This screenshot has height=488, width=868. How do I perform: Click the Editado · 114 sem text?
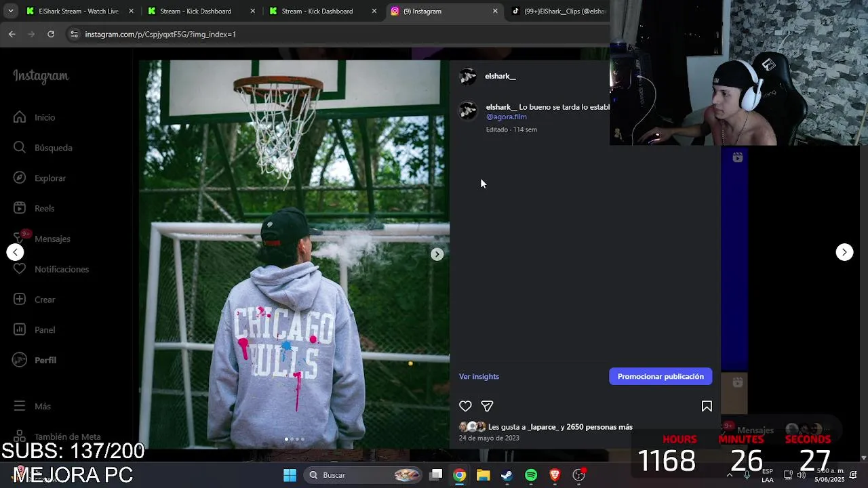[x=511, y=129]
